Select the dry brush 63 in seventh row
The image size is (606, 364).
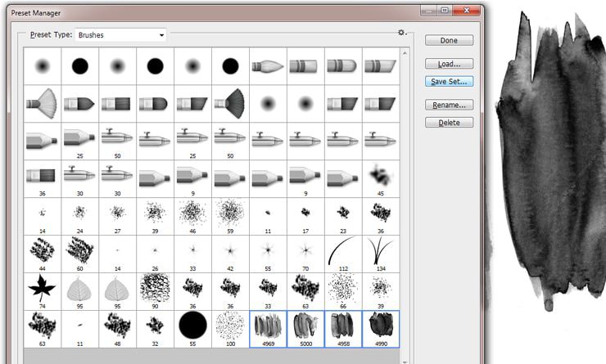[305, 291]
